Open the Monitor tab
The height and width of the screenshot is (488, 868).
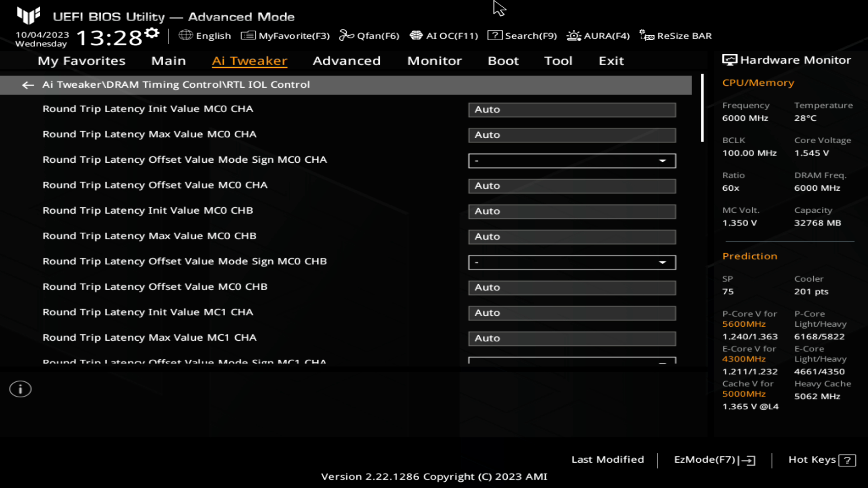pos(434,61)
